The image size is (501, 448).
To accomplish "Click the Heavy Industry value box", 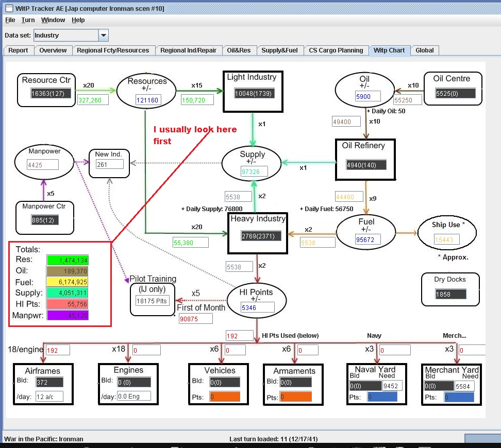I will [261, 236].
